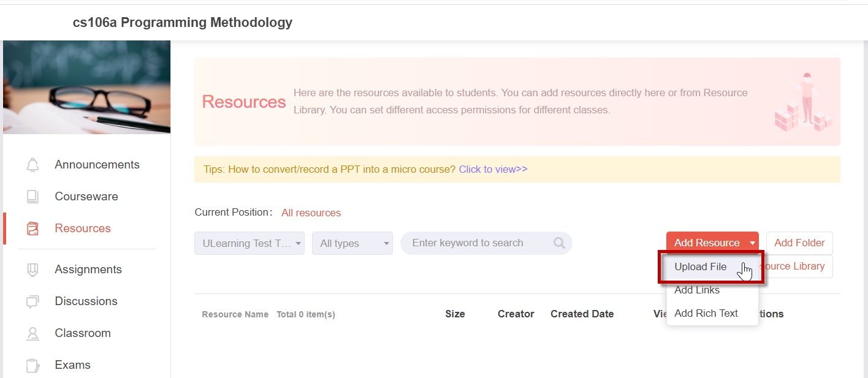
Task: Open the ULearning Test class dropdown
Action: coord(249,243)
